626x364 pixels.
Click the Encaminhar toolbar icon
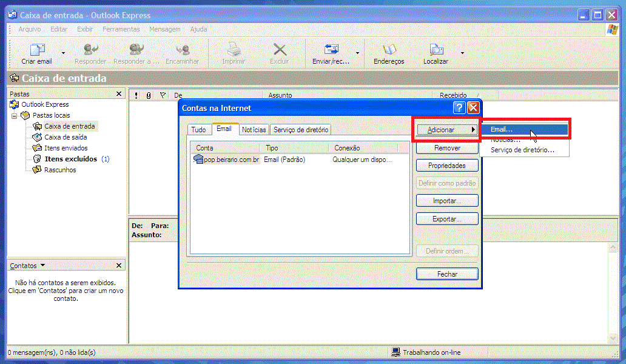pyautogui.click(x=183, y=50)
